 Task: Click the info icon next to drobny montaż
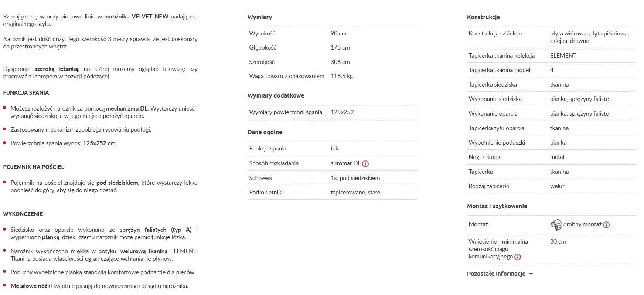coord(606,224)
